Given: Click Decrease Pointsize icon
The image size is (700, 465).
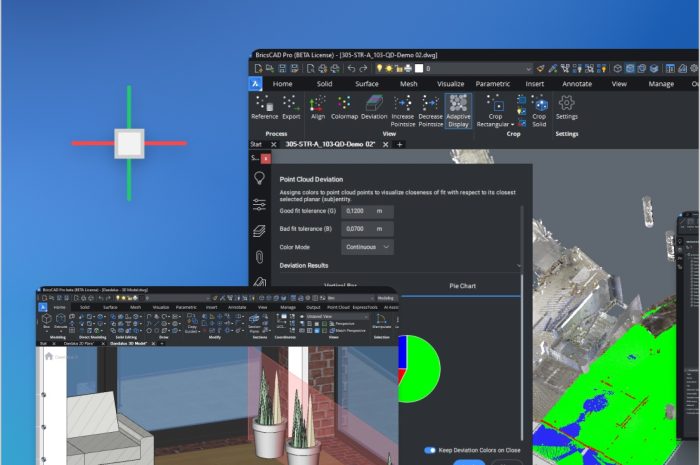Looking at the screenshot, I should click(x=430, y=111).
